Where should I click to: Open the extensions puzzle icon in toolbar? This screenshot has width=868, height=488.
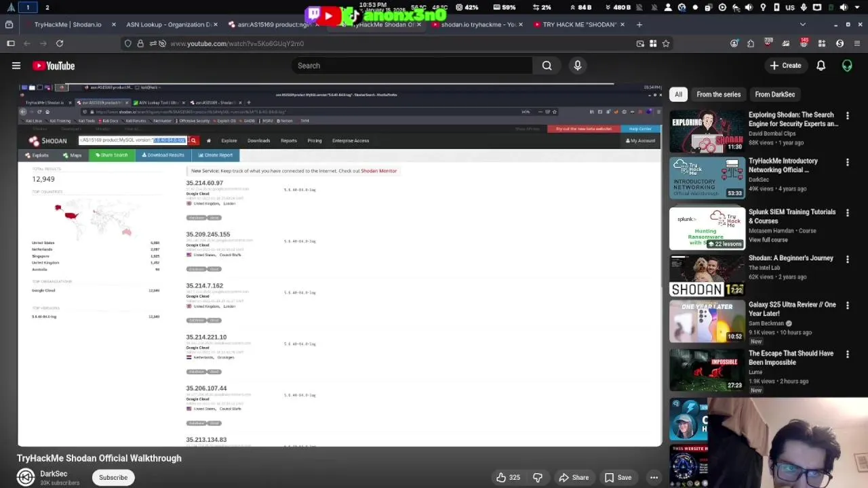pos(751,43)
